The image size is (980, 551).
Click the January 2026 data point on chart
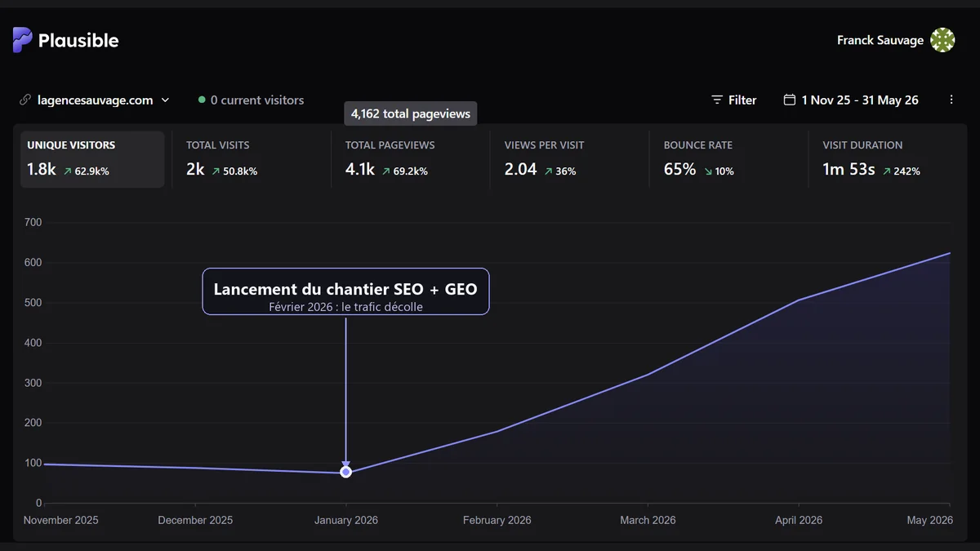pyautogui.click(x=345, y=472)
